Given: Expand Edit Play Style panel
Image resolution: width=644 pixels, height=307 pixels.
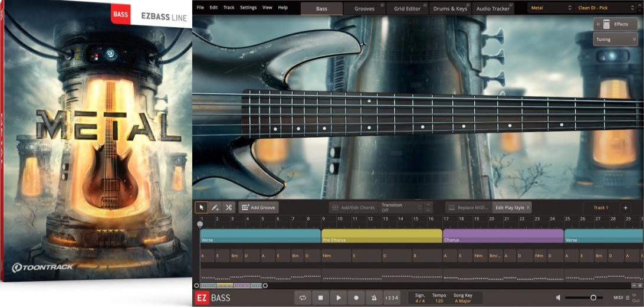Looking at the screenshot, I should pyautogui.click(x=512, y=208).
